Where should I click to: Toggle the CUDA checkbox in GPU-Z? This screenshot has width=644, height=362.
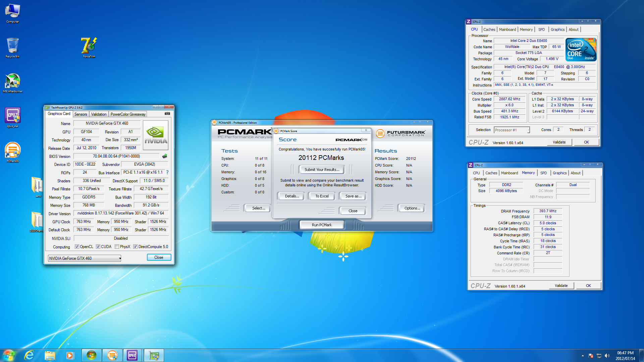click(x=98, y=247)
